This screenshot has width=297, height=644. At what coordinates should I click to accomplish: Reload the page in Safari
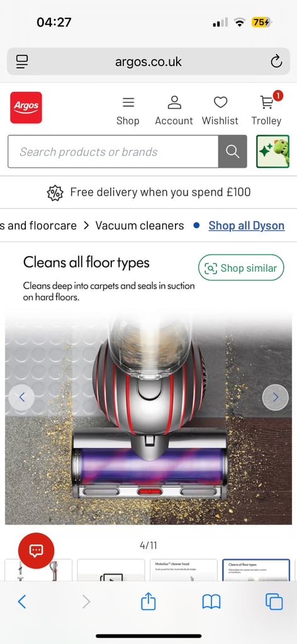tap(276, 62)
